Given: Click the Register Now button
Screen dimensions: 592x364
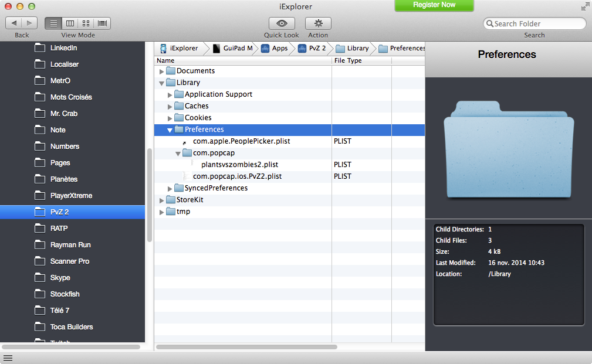Looking at the screenshot, I should click(x=434, y=5).
